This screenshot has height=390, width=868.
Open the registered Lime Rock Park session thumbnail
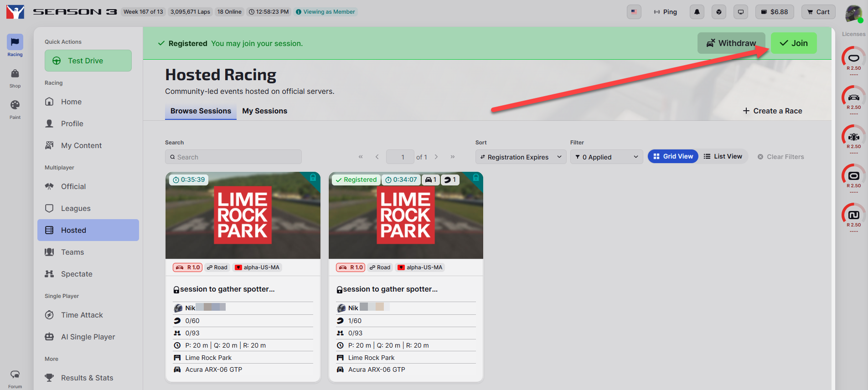click(406, 215)
